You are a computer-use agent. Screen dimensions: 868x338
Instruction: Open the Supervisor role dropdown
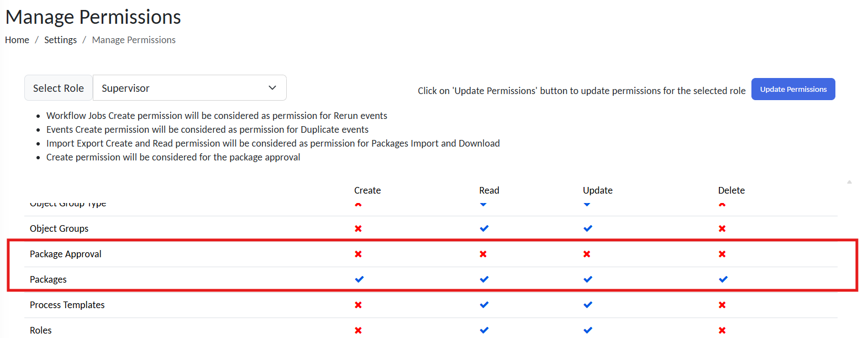click(x=189, y=88)
